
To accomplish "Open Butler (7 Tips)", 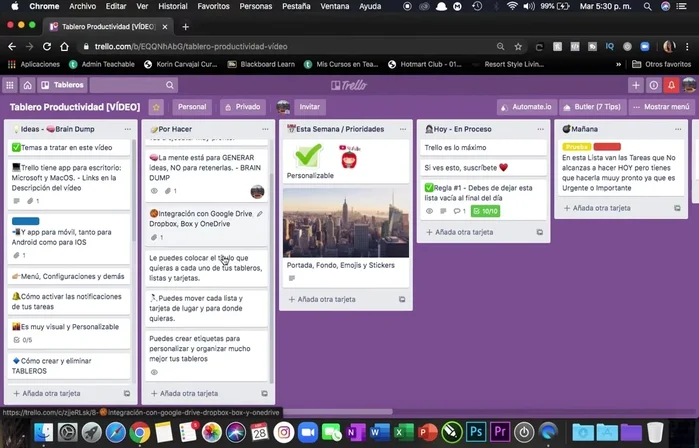I will (x=592, y=107).
